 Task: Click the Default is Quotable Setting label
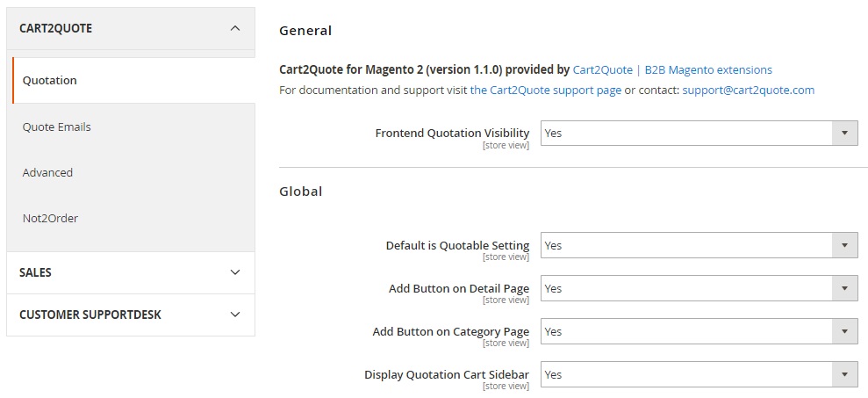457,245
